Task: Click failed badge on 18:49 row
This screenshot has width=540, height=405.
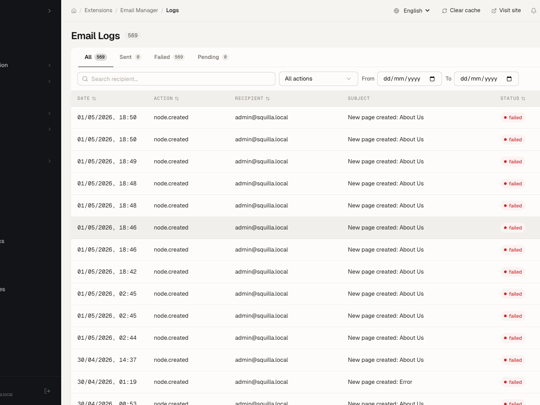Action: (x=513, y=162)
